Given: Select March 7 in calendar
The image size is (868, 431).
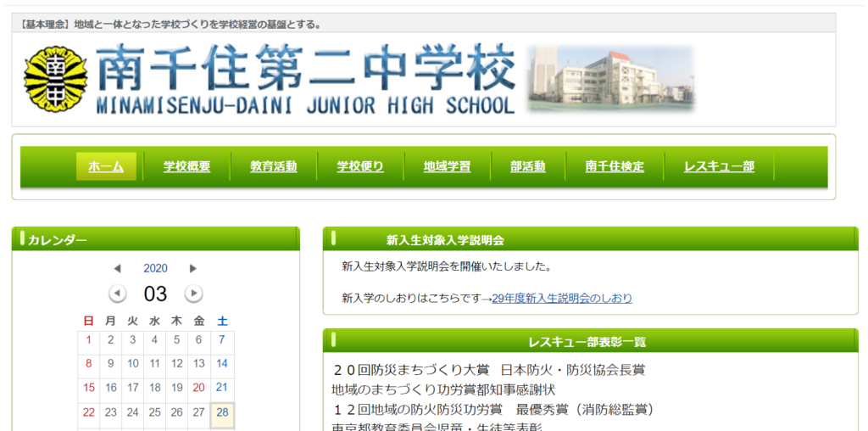Looking at the screenshot, I should pyautogui.click(x=222, y=340).
